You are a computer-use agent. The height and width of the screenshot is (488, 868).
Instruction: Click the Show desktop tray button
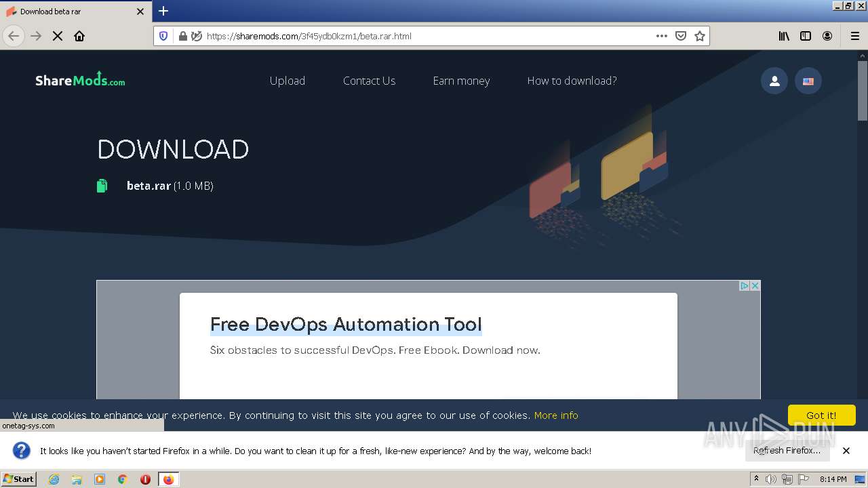click(861, 479)
